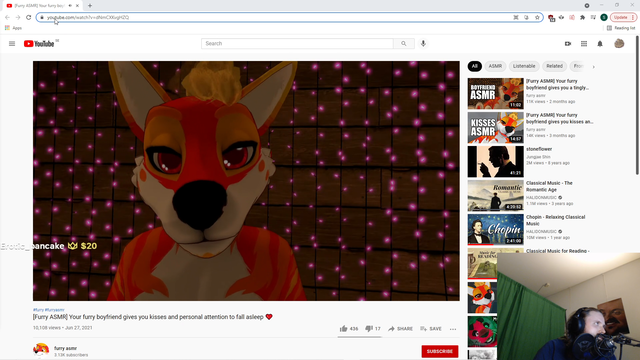Open the tab search dropdown icon
Image resolution: width=640 pixels, height=360 pixels.
[x=587, y=6]
